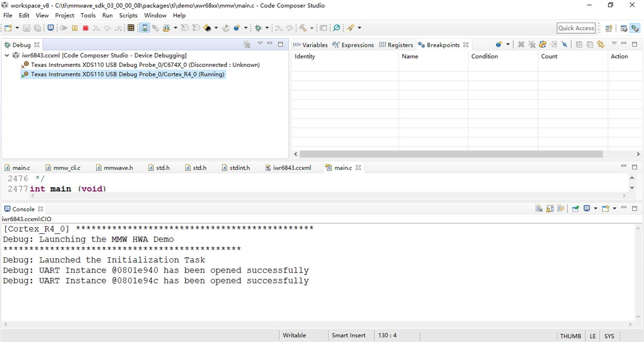This screenshot has height=342, width=644.
Task: Open the File menu
Action: click(x=8, y=15)
